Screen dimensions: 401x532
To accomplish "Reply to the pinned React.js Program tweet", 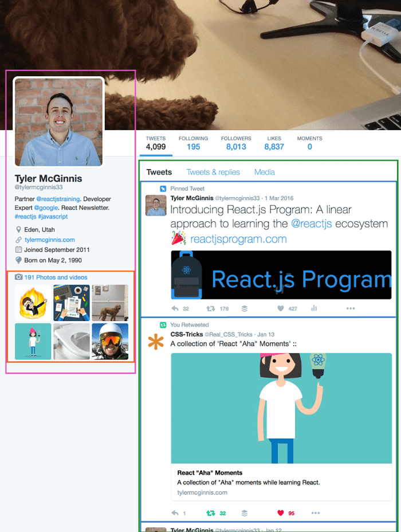I will 175,308.
